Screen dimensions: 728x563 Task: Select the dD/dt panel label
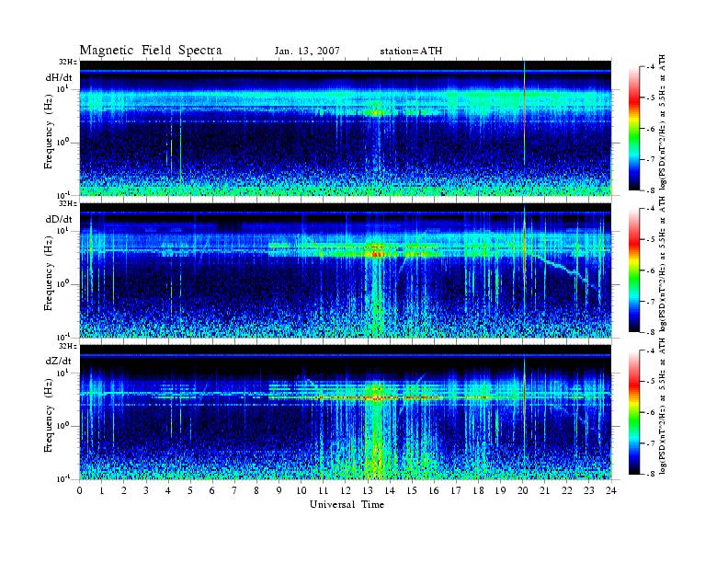(59, 219)
